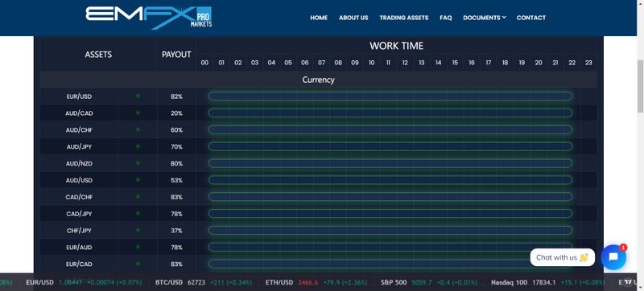Click the S&P 500 quote in the ticker
The width and height of the screenshot is (644, 291).
coord(429,282)
